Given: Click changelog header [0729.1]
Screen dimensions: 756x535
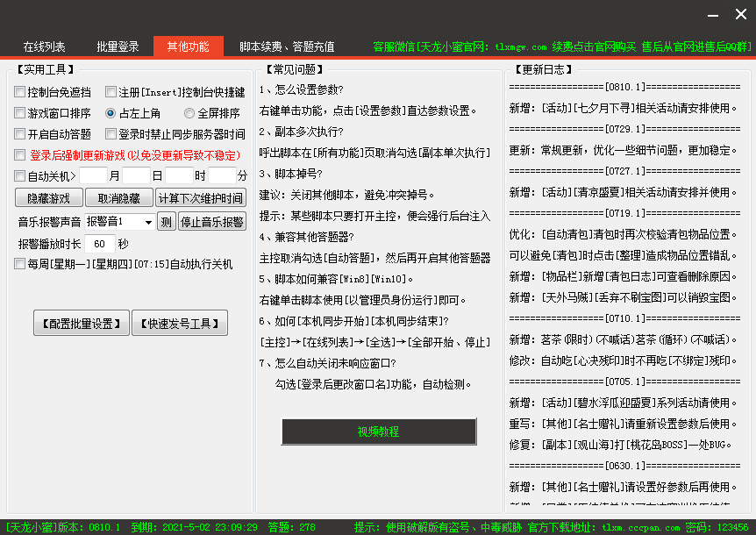Looking at the screenshot, I should 624,129.
